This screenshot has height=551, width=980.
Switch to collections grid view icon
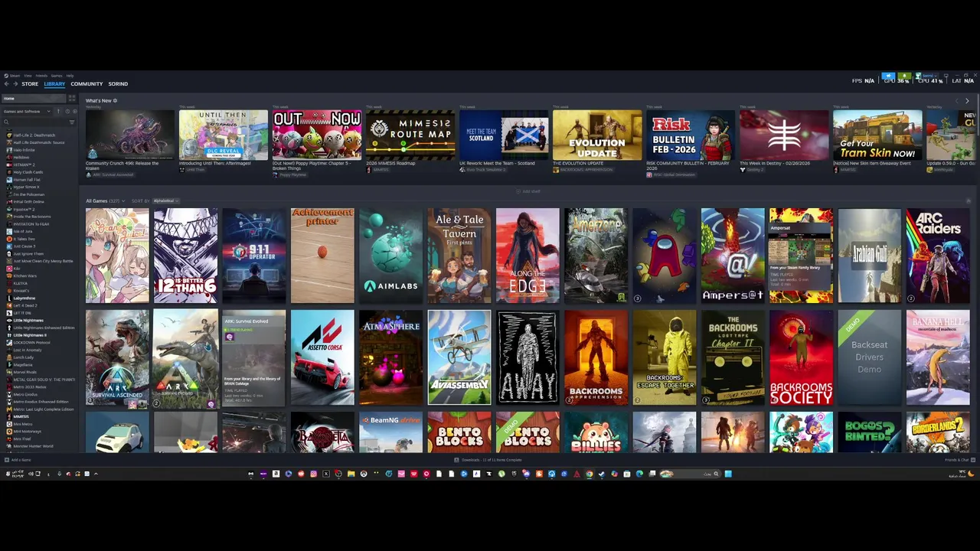pyautogui.click(x=72, y=98)
